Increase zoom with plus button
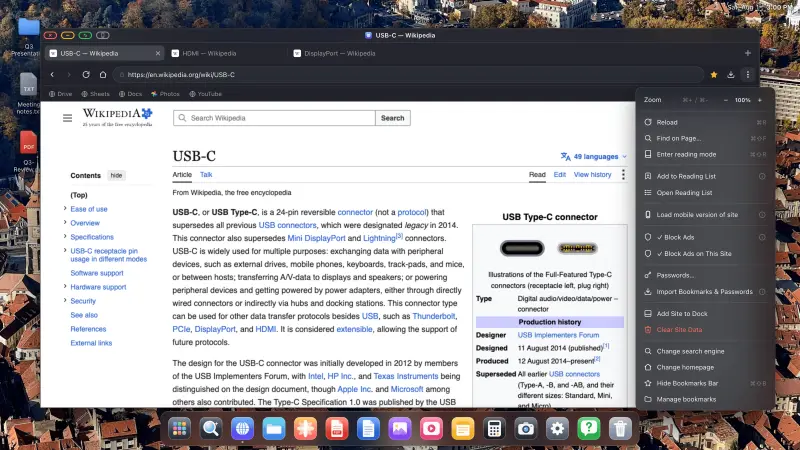Image resolution: width=800 pixels, height=450 pixels. coord(760,100)
